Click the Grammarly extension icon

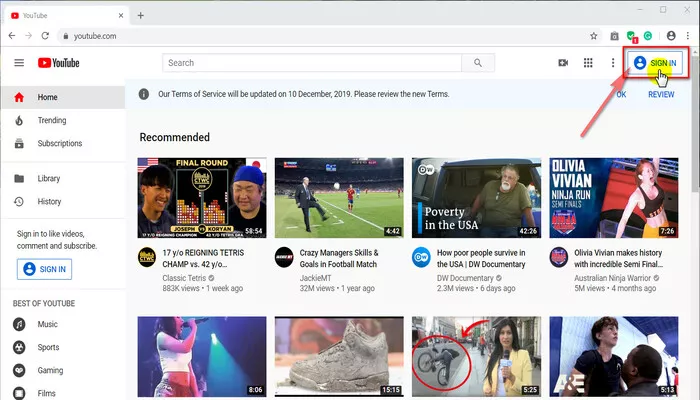(648, 36)
